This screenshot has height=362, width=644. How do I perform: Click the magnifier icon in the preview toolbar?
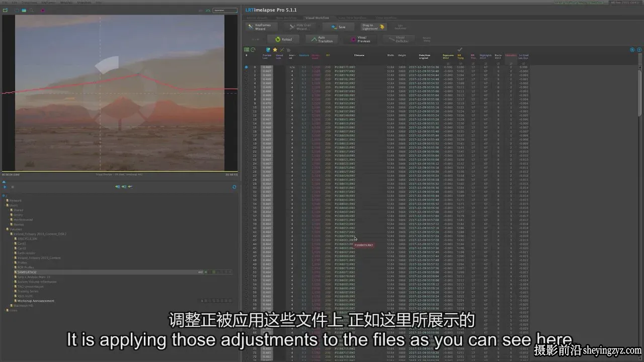[32, 10]
